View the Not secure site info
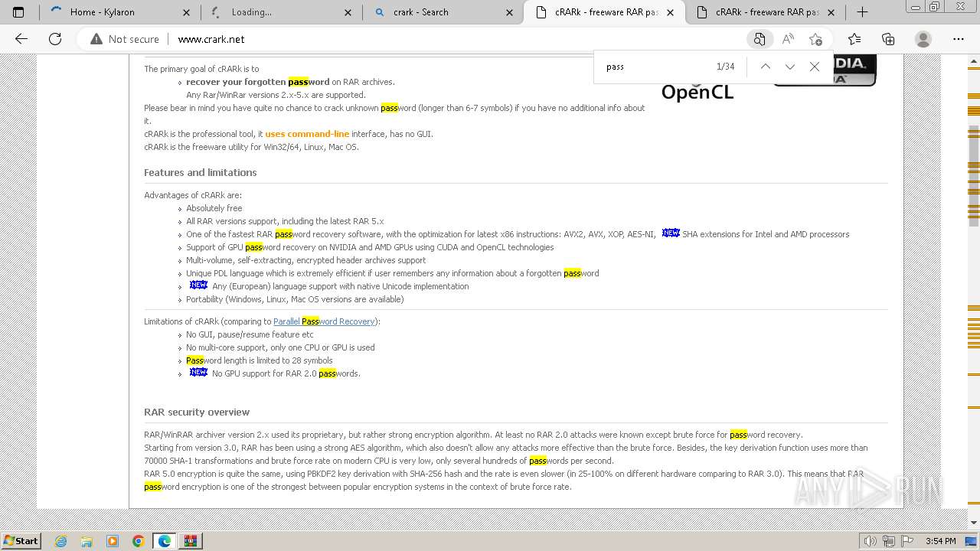980x551 pixels. click(x=125, y=39)
